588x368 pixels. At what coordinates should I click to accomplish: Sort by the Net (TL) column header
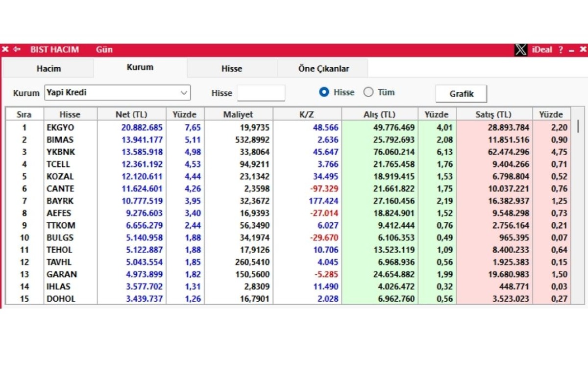(x=131, y=114)
